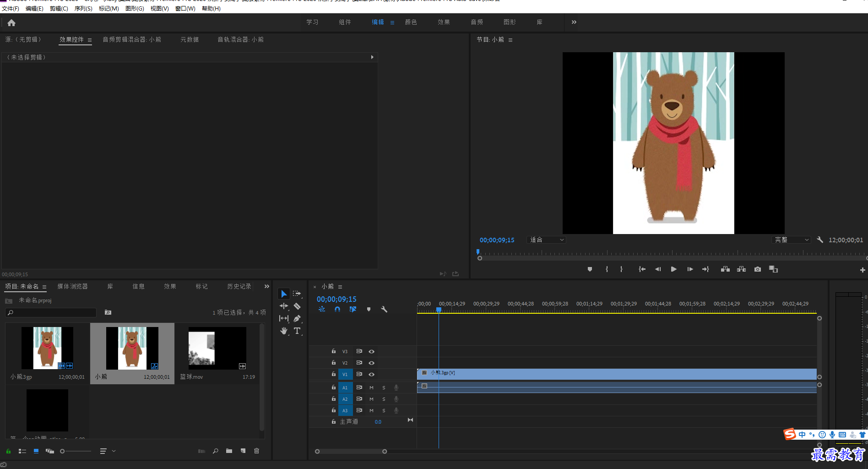Select the Razor tool
The image size is (868, 469).
tap(297, 306)
